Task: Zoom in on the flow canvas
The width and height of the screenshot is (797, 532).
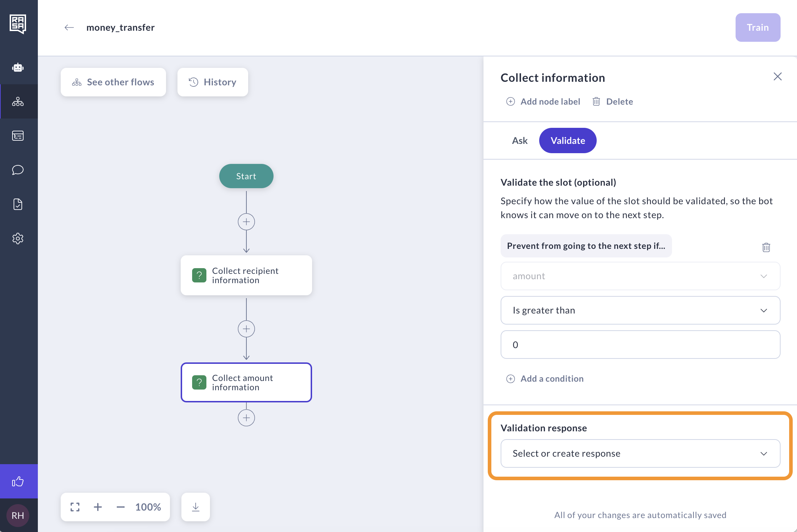Action: tap(98, 507)
